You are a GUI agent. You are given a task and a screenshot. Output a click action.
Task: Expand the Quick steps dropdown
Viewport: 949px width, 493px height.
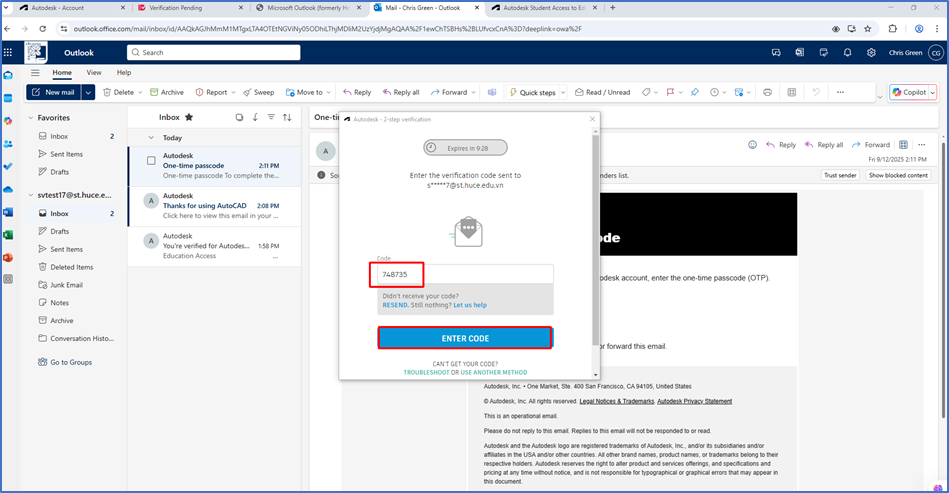coord(564,92)
